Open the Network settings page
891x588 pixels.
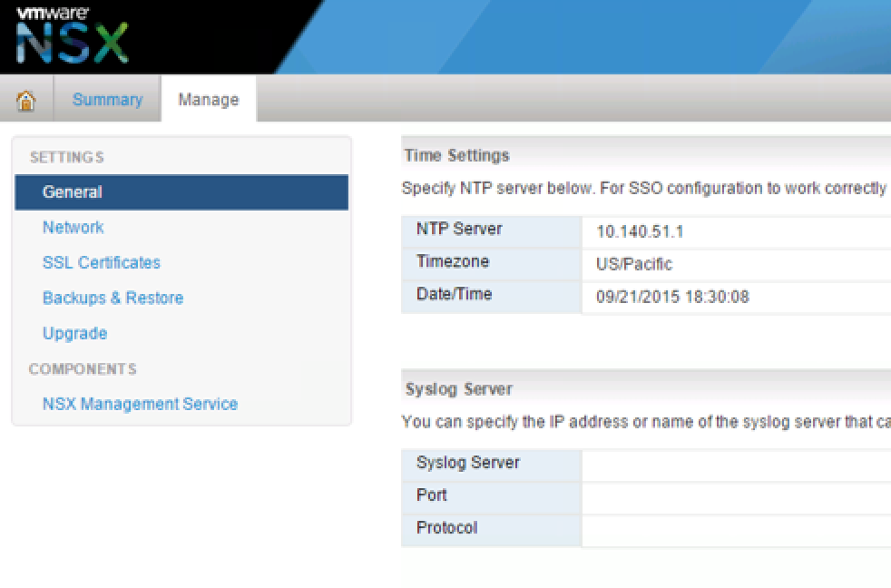73,228
